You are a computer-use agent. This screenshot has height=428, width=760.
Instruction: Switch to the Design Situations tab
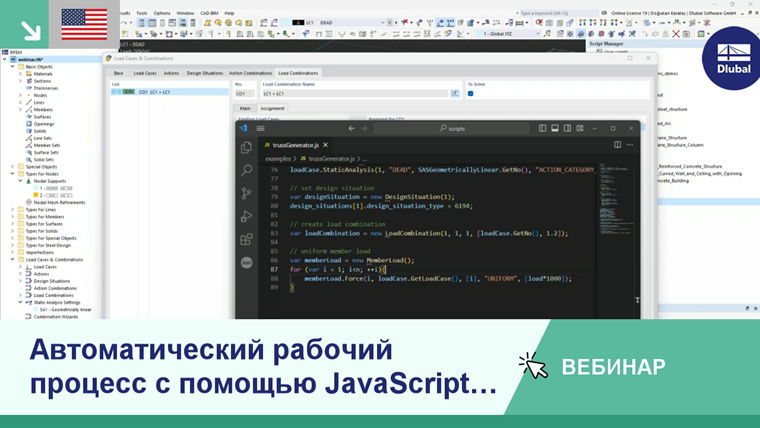pos(205,73)
